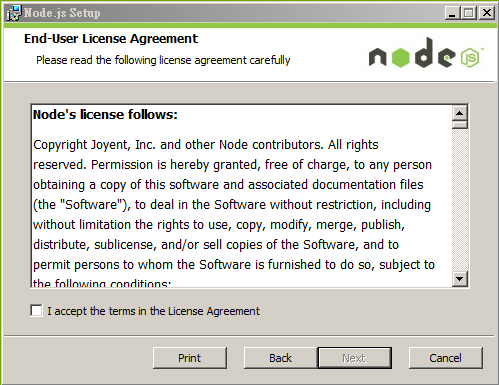Accept the terms in the License Agreement checkbox
The width and height of the screenshot is (499, 385).
click(x=36, y=311)
